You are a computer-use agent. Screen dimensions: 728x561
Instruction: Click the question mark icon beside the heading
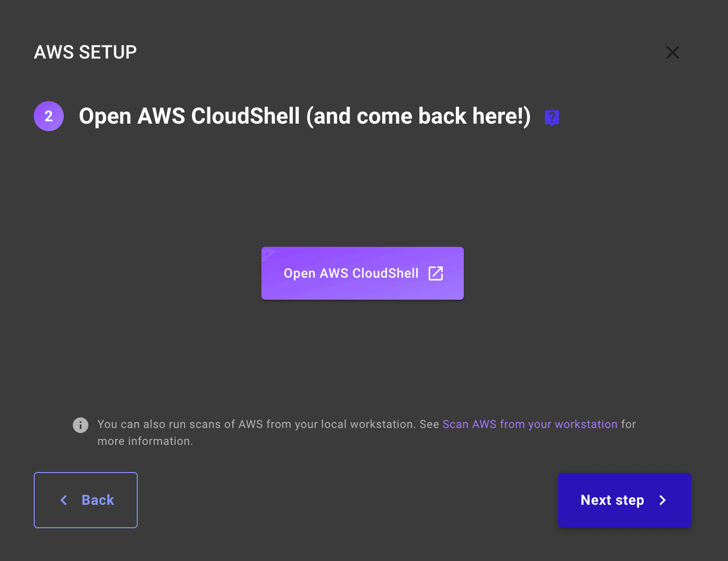pyautogui.click(x=551, y=117)
